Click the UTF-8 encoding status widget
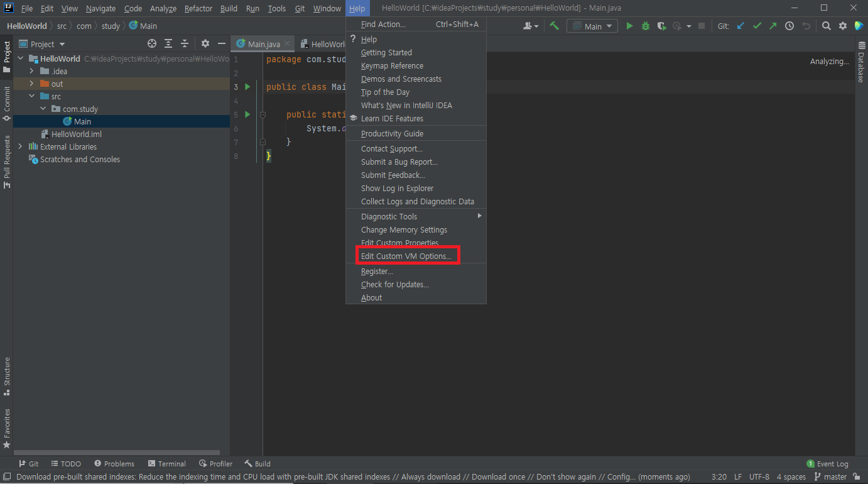The image size is (868, 484). [759, 477]
